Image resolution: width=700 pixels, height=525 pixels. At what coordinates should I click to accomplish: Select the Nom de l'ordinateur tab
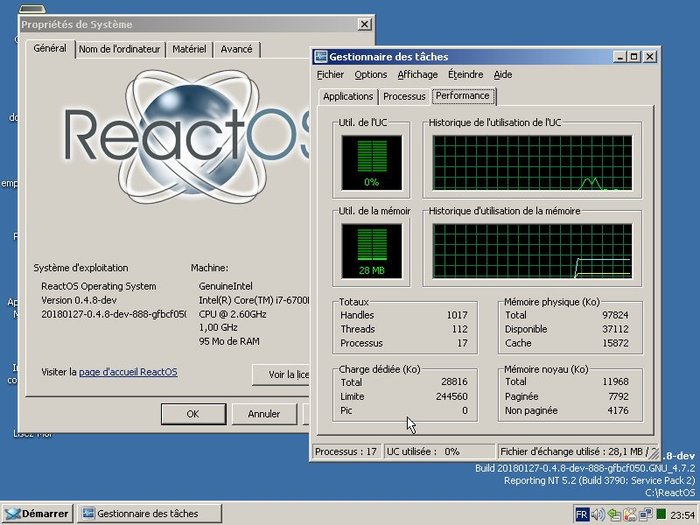coord(119,49)
